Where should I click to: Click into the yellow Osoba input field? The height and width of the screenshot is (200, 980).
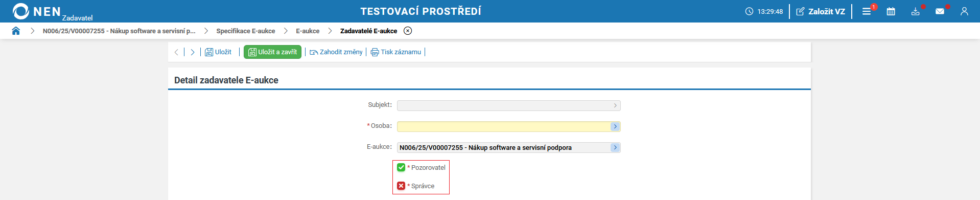pyautogui.click(x=504, y=126)
